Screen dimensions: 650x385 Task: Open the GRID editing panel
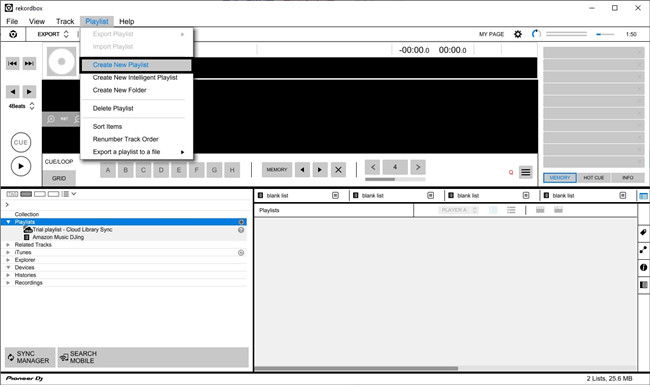click(59, 178)
